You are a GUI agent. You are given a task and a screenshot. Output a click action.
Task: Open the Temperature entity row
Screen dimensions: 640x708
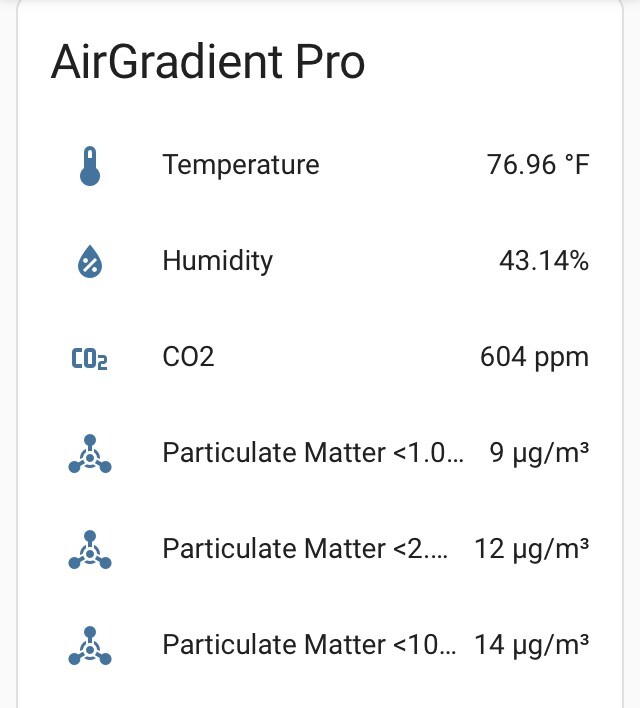click(x=320, y=165)
